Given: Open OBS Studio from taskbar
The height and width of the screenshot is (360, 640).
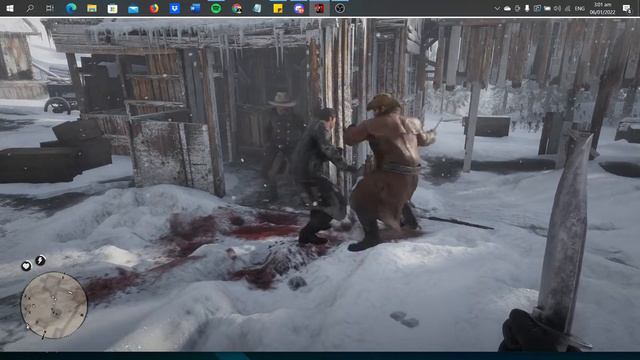Looking at the screenshot, I should pyautogui.click(x=340, y=8).
